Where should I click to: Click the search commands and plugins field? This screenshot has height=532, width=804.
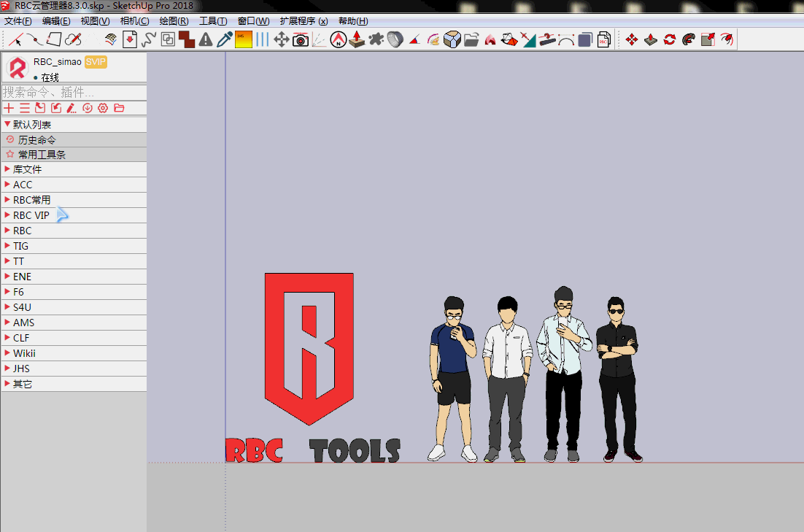coord(74,93)
